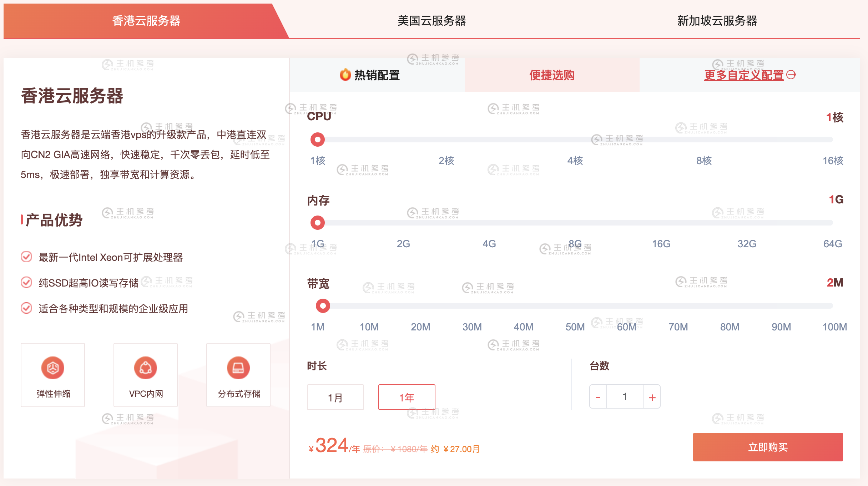868x486 pixels.
Task: Click checkmark beside Intel Xeon processor advantage
Action: pos(26,257)
